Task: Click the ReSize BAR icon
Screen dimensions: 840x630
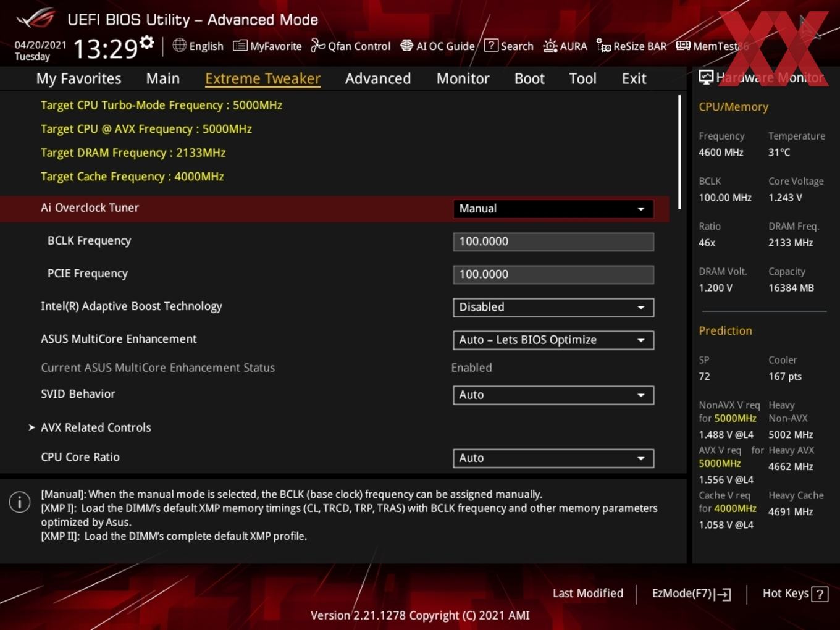Action: coord(603,45)
